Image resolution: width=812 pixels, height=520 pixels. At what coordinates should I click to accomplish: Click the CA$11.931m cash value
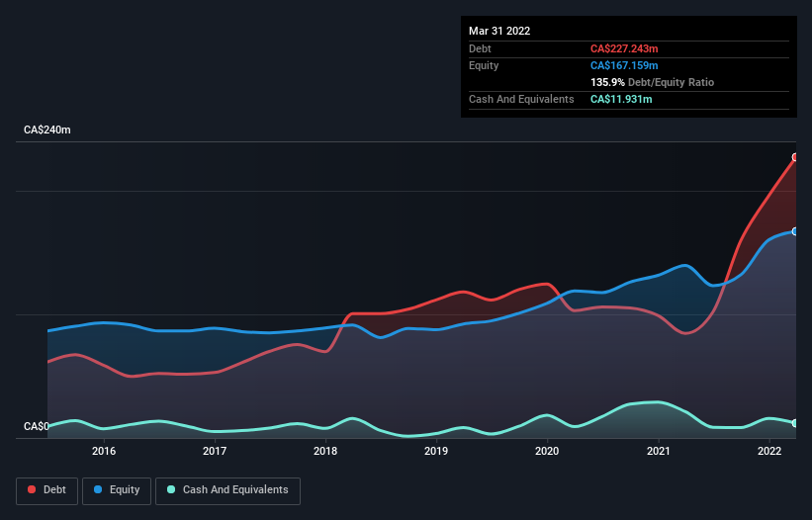click(621, 99)
